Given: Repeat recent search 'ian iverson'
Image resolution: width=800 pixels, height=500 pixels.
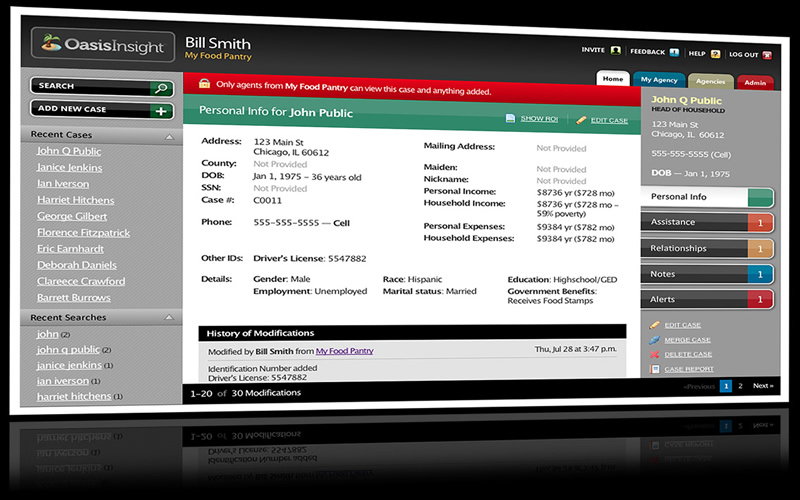Looking at the screenshot, I should 63,381.
